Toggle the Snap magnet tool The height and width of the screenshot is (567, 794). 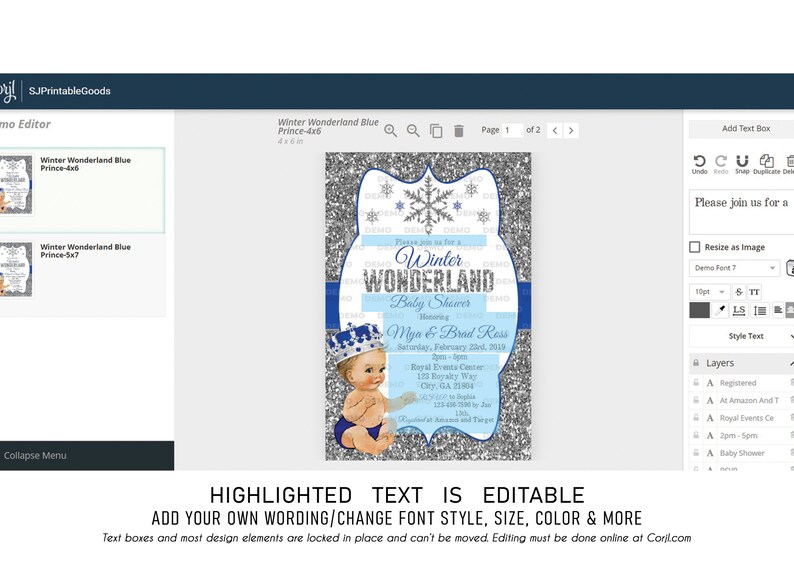pyautogui.click(x=742, y=165)
